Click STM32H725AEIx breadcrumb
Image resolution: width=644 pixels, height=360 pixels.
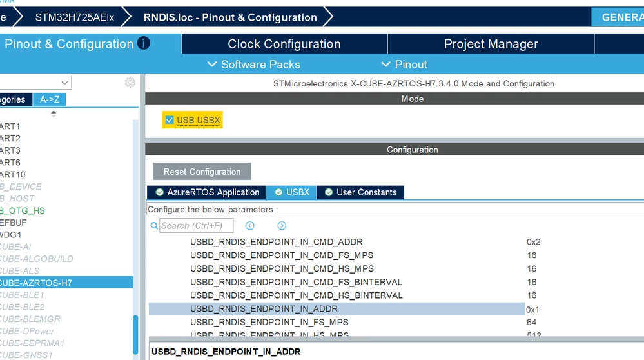coord(74,17)
